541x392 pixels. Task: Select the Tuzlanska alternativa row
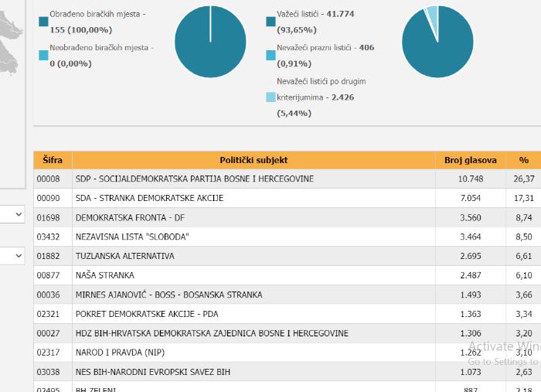[287, 256]
